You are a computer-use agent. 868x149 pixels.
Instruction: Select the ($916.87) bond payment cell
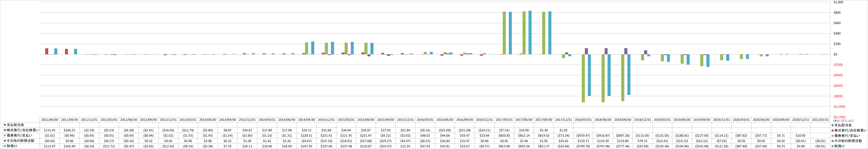click(603, 136)
